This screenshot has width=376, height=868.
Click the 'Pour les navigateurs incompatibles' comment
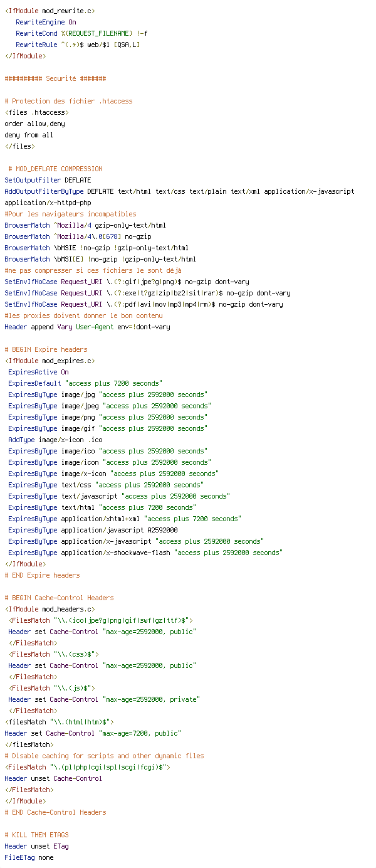pos(70,214)
